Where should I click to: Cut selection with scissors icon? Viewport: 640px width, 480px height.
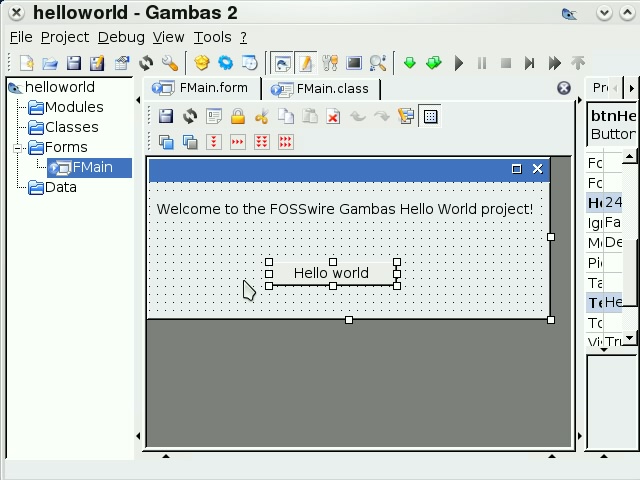pos(262,116)
